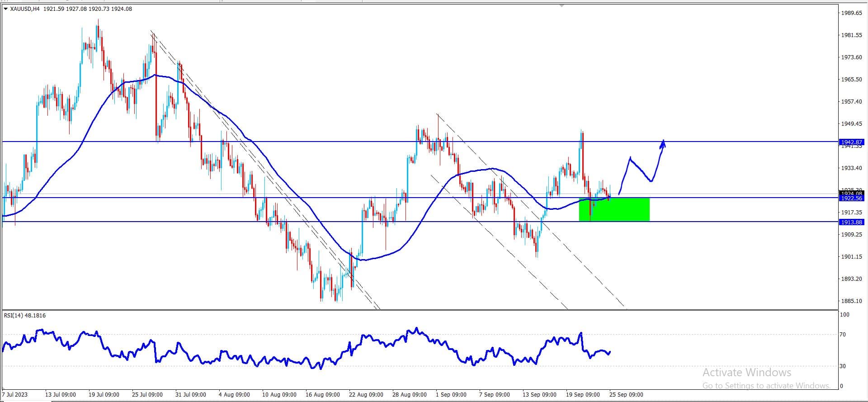Click the 7 Jul 2023 date label

click(15, 395)
